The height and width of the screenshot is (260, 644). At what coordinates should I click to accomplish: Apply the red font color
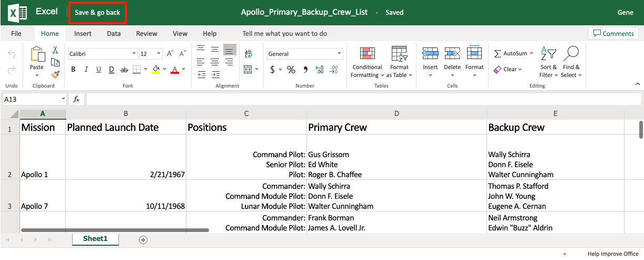[x=175, y=70]
